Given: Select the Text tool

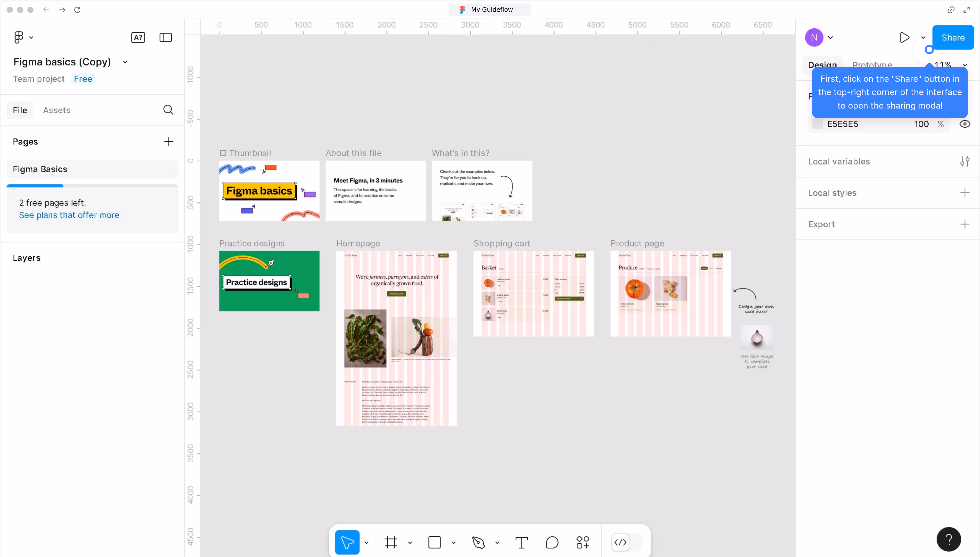Looking at the screenshot, I should [521, 542].
